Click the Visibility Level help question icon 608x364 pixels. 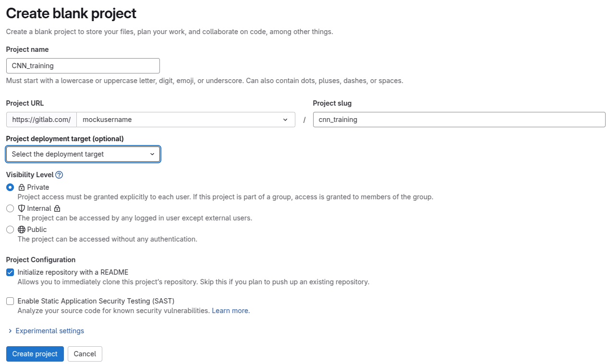pyautogui.click(x=59, y=175)
